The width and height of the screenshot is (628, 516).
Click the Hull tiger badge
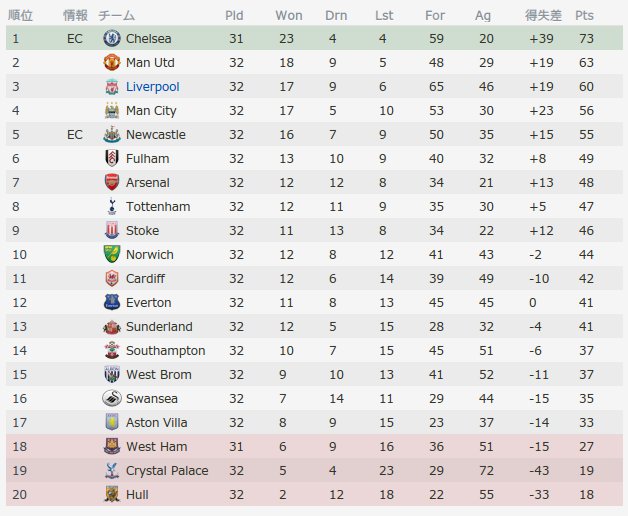112,495
